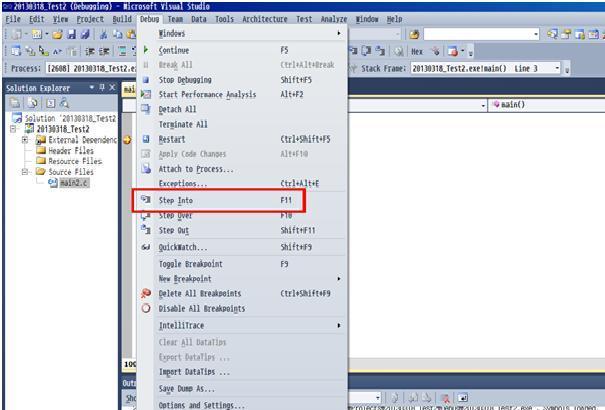Open the main() members dropdown
The height and width of the screenshot is (410, 605).
click(547, 105)
